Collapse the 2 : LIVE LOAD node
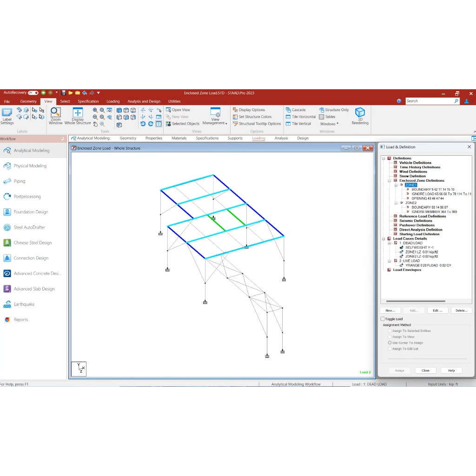 coord(390,261)
